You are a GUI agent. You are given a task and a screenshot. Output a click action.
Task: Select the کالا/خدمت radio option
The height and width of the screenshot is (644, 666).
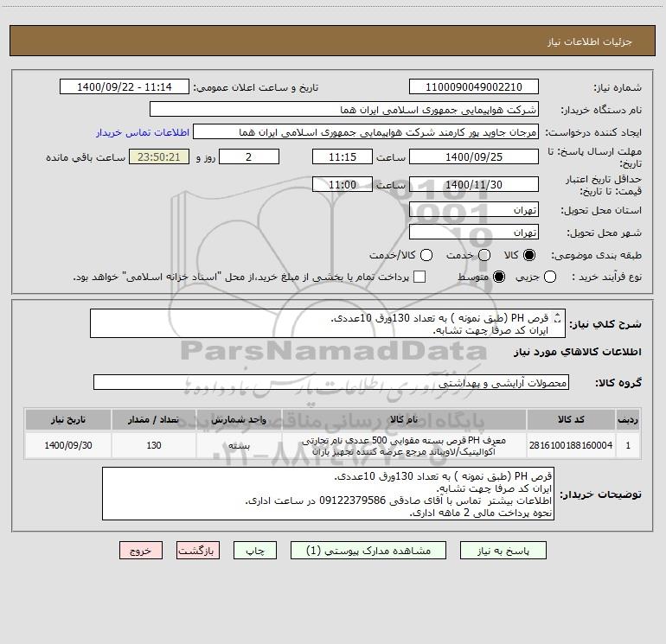(426, 255)
